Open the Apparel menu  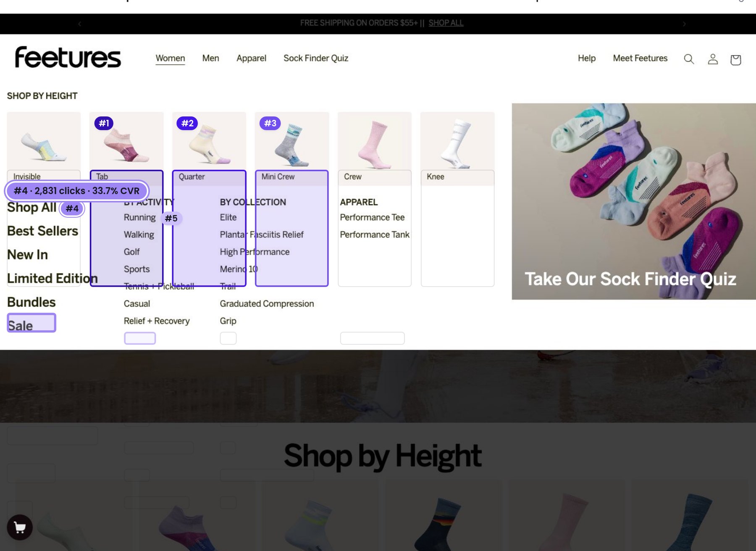tap(251, 58)
